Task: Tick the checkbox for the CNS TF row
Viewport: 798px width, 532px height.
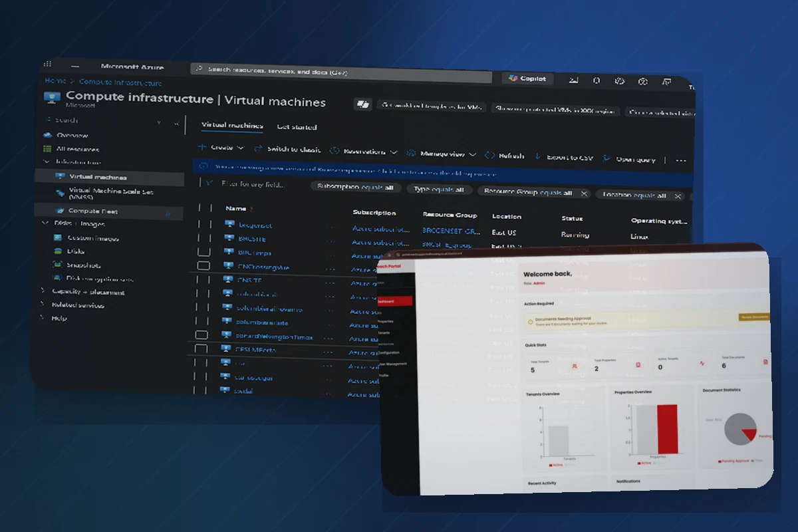Action: coord(204,279)
